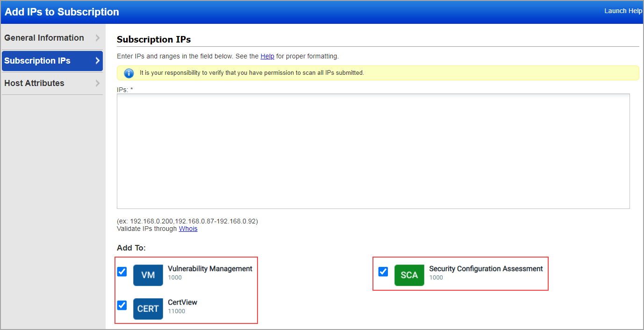Click the chevron beside Host Attributes
Image resolution: width=644 pixels, height=330 pixels.
(97, 83)
